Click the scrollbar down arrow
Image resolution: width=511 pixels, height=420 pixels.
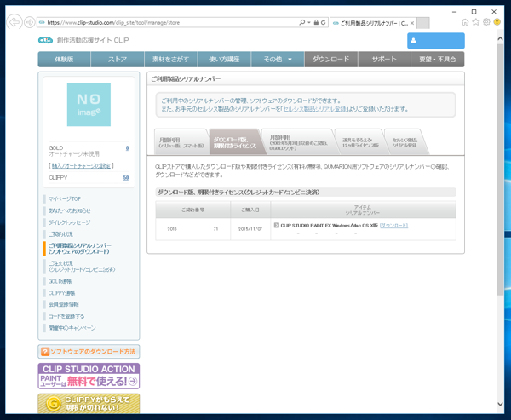(500, 404)
